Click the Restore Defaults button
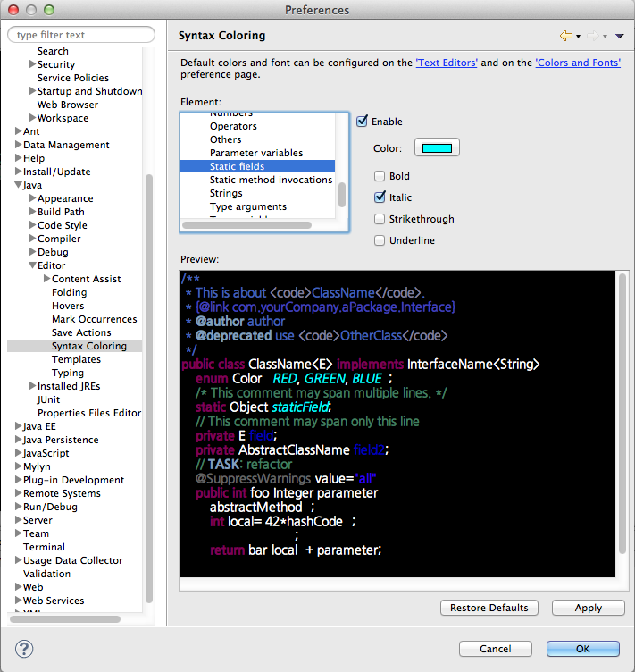This screenshot has width=635, height=672. tap(489, 608)
